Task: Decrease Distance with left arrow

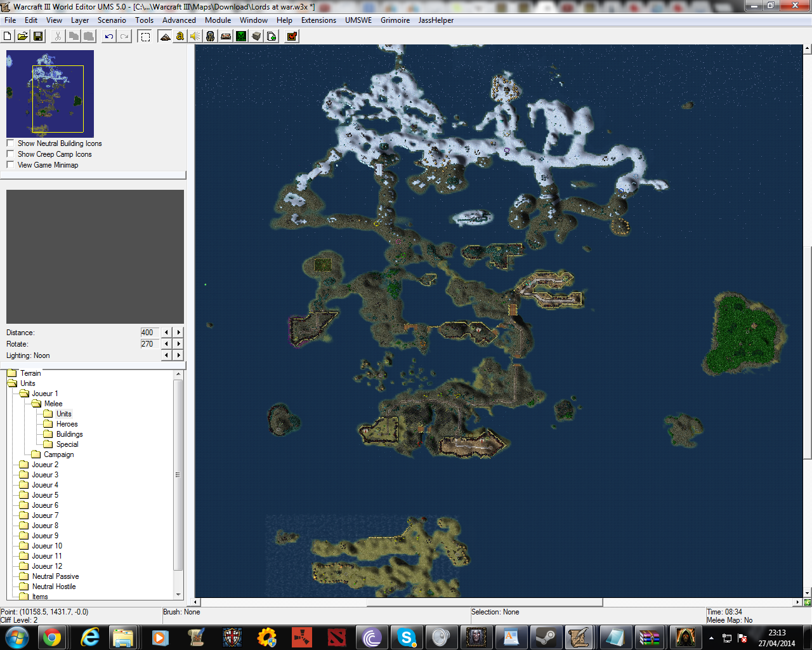Action: point(167,333)
